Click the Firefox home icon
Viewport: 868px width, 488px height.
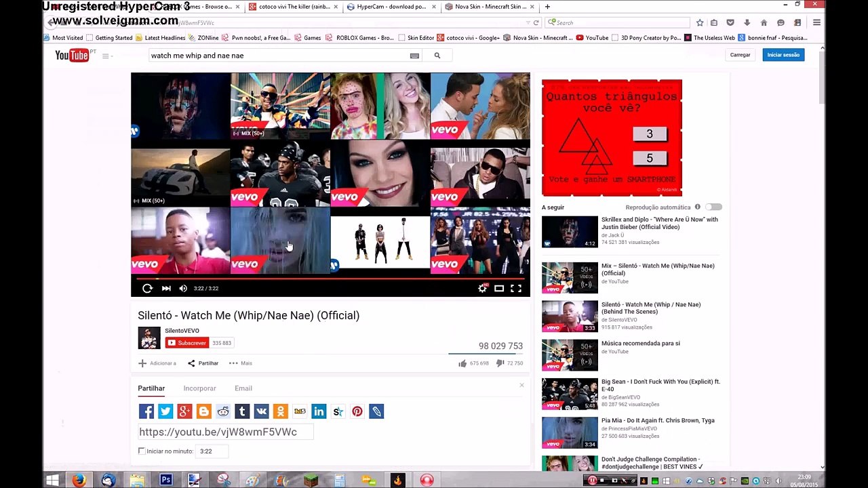click(x=764, y=22)
